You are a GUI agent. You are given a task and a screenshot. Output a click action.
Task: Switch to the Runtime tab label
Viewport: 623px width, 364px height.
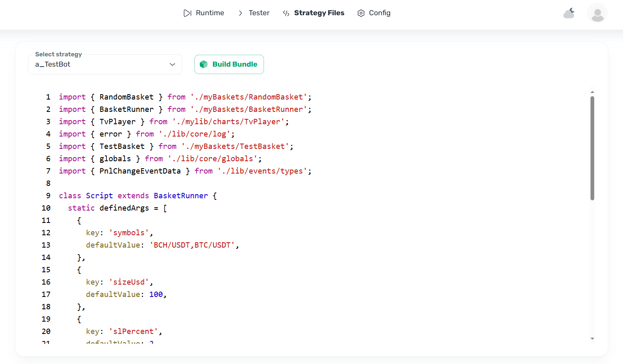210,13
